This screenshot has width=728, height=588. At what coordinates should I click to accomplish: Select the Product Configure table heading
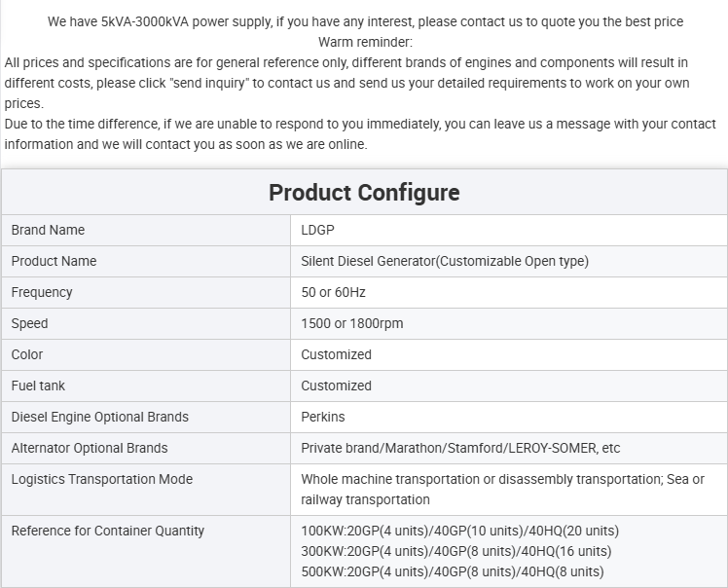364,193
